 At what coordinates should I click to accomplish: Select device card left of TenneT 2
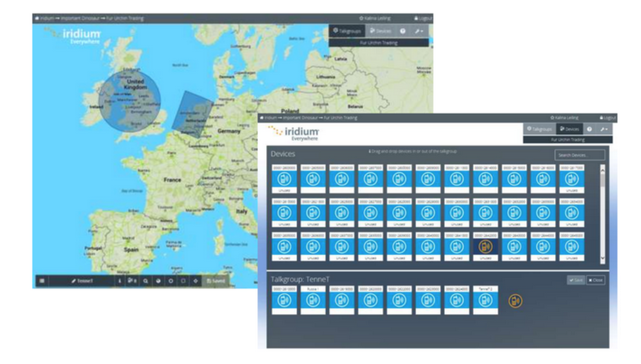coord(456,300)
